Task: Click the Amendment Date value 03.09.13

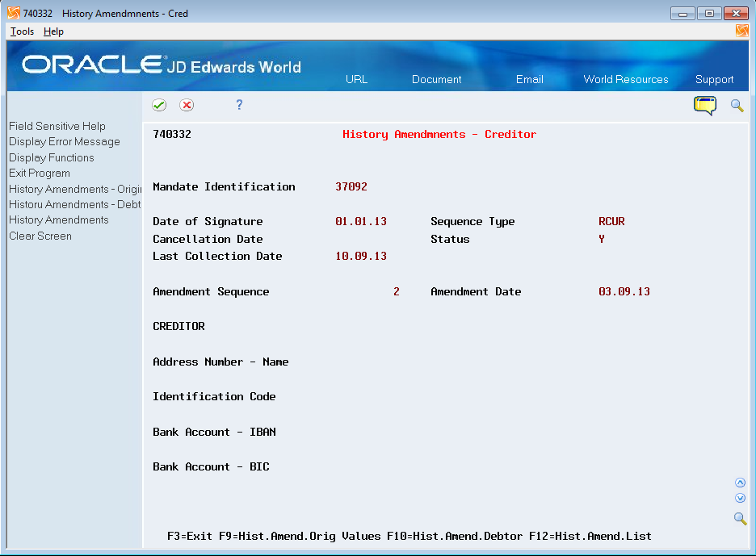Action: [x=624, y=291]
